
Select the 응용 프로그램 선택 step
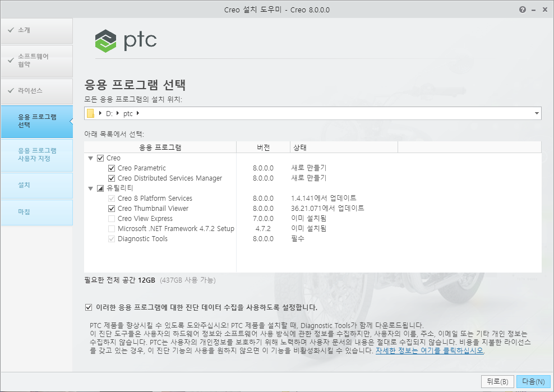click(x=37, y=121)
